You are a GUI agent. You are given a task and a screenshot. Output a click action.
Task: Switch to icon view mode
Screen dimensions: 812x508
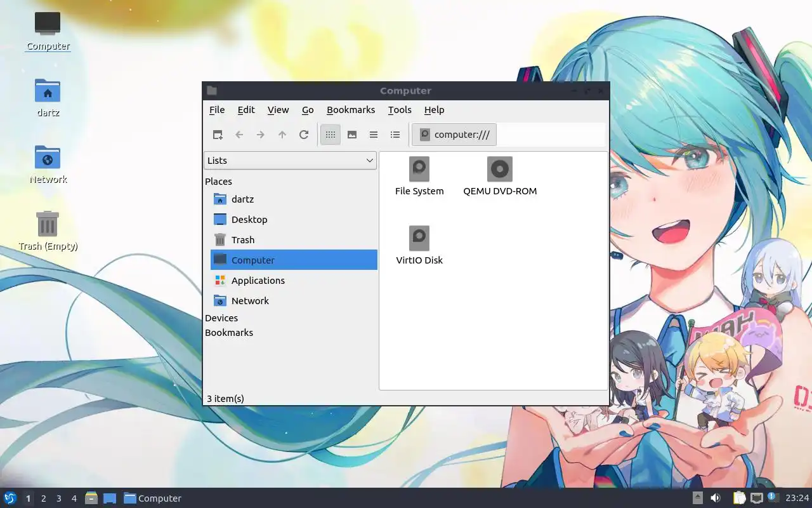331,135
